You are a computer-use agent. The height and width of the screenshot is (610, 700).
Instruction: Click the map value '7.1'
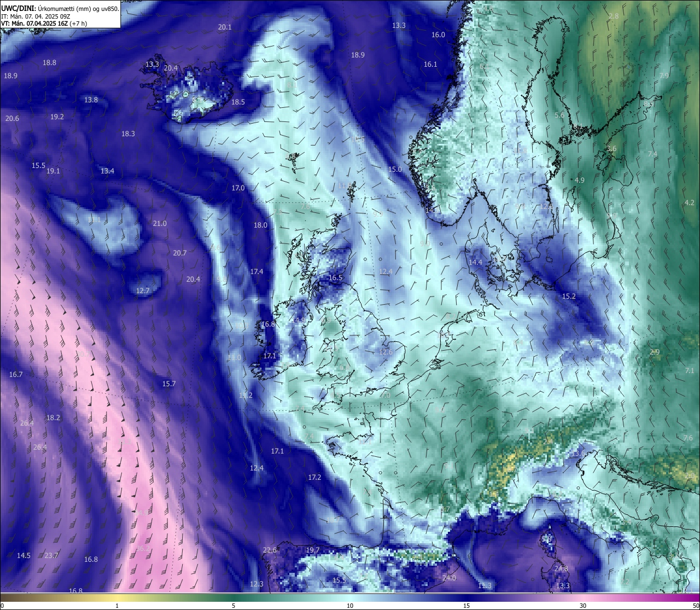690,371
